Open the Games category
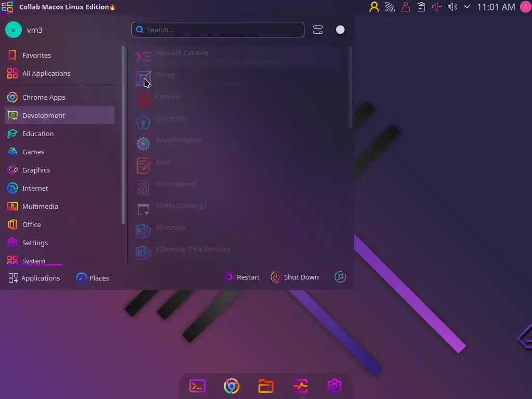This screenshot has width=532, height=399. coord(59,152)
